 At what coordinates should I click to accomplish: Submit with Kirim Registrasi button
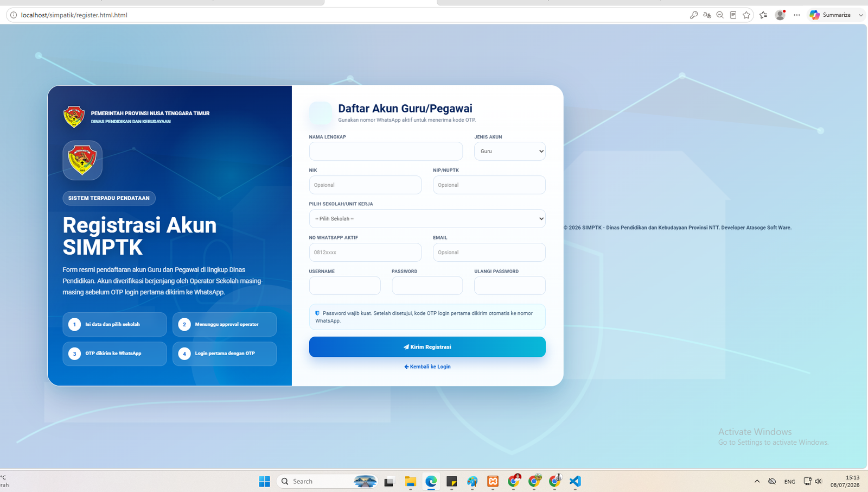tap(427, 347)
